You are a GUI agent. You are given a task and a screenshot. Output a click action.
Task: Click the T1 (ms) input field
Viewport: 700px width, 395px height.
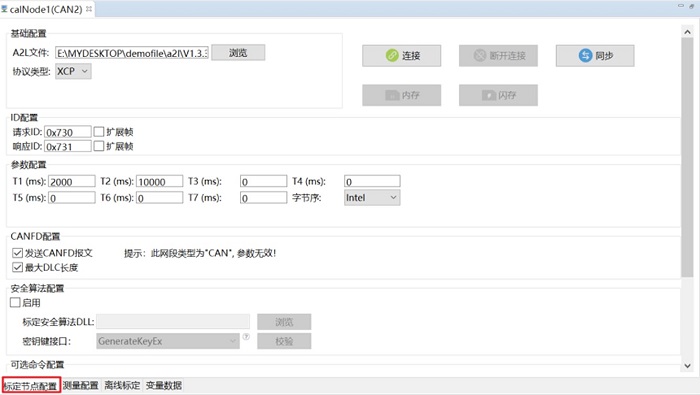[x=71, y=181]
